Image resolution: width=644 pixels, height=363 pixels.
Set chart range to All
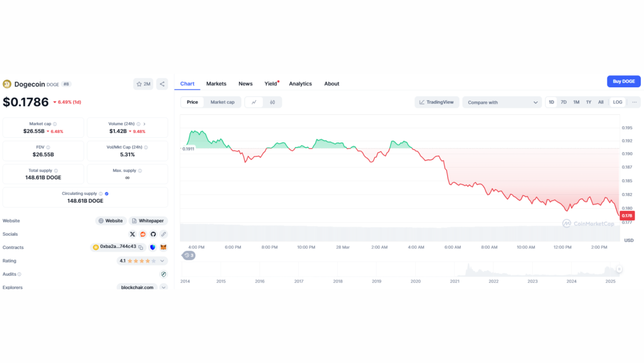[x=601, y=102]
